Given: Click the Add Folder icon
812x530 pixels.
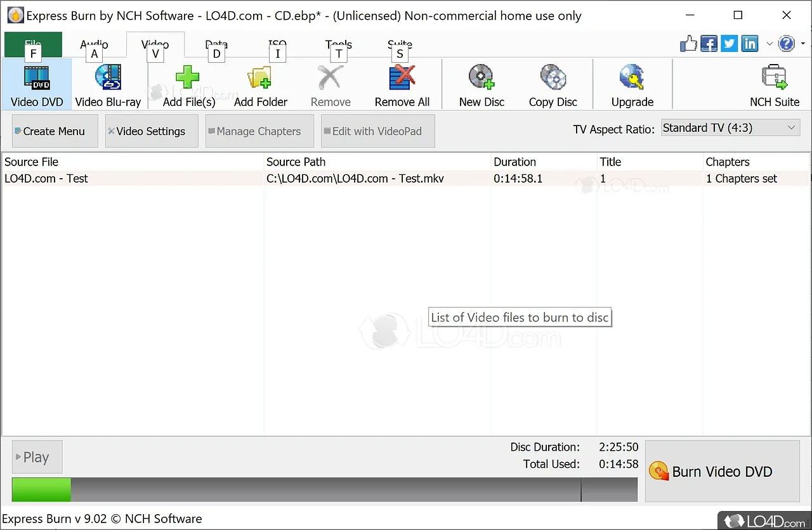Looking at the screenshot, I should 260,77.
